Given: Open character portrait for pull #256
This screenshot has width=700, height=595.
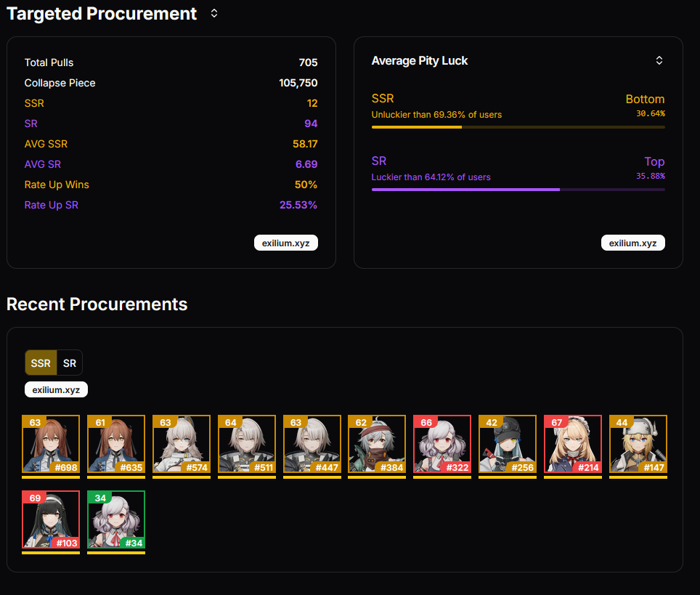Looking at the screenshot, I should tap(508, 444).
